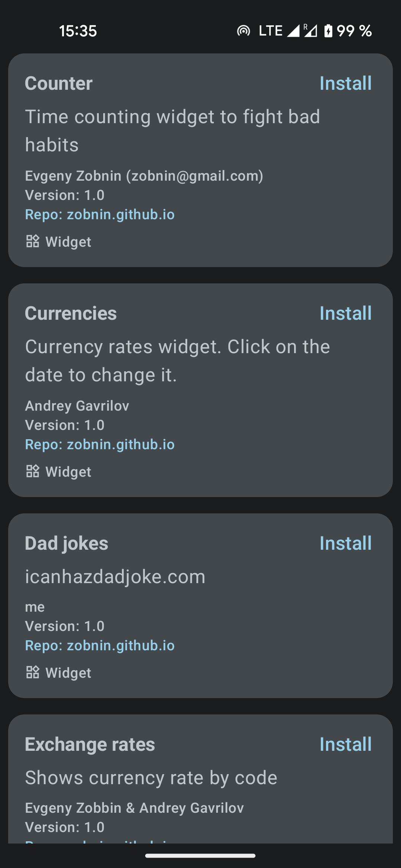Tap widget icon in Dad jokes card

click(33, 673)
